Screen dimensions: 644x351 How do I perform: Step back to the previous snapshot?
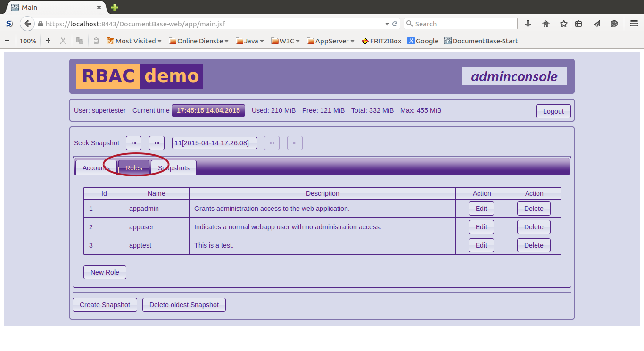coord(157,143)
